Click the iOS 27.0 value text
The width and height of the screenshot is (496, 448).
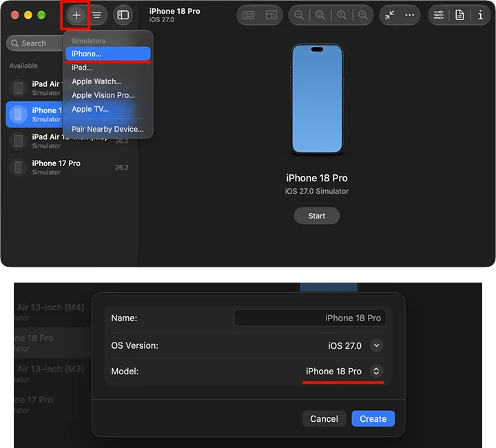pyautogui.click(x=344, y=346)
